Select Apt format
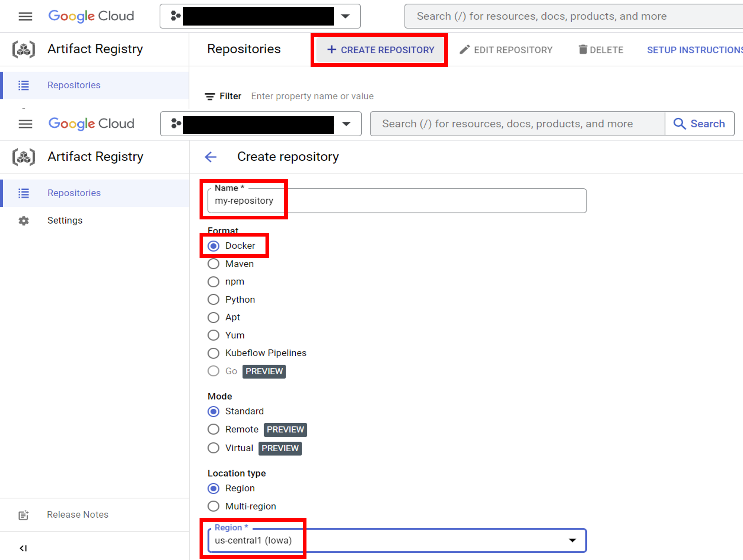The width and height of the screenshot is (743, 560). pyautogui.click(x=213, y=317)
